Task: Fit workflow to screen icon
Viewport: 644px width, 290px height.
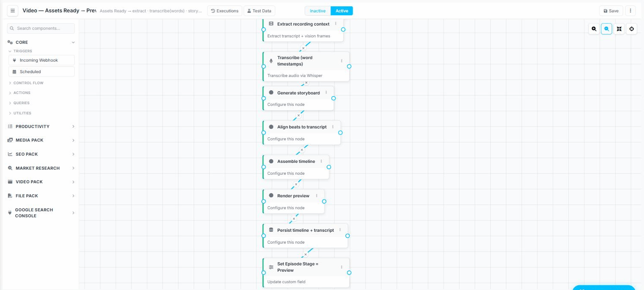Action: tap(619, 29)
